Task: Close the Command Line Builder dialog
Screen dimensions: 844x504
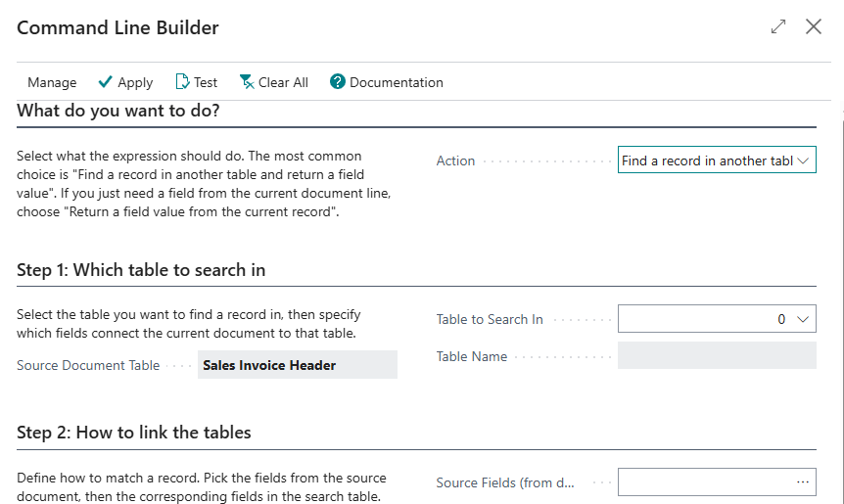Action: tap(814, 26)
